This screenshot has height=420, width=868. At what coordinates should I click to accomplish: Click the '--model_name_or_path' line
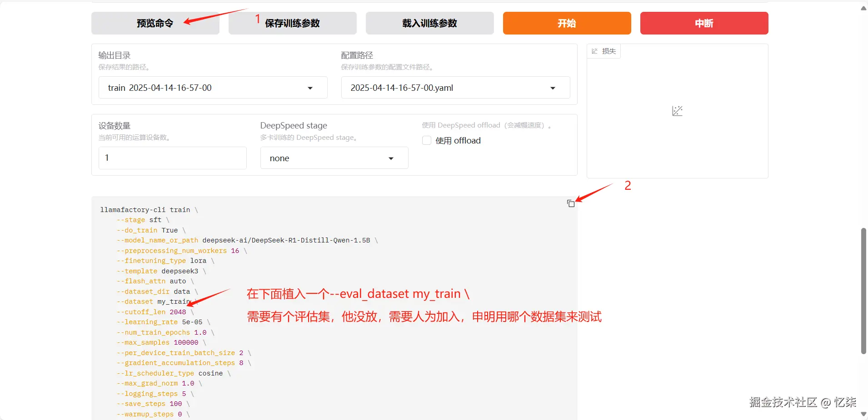[x=247, y=240]
